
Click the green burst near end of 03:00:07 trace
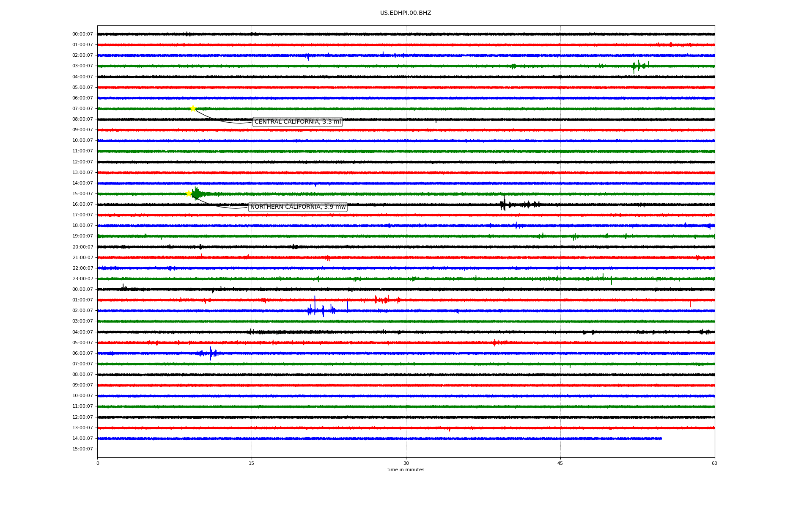click(x=639, y=66)
